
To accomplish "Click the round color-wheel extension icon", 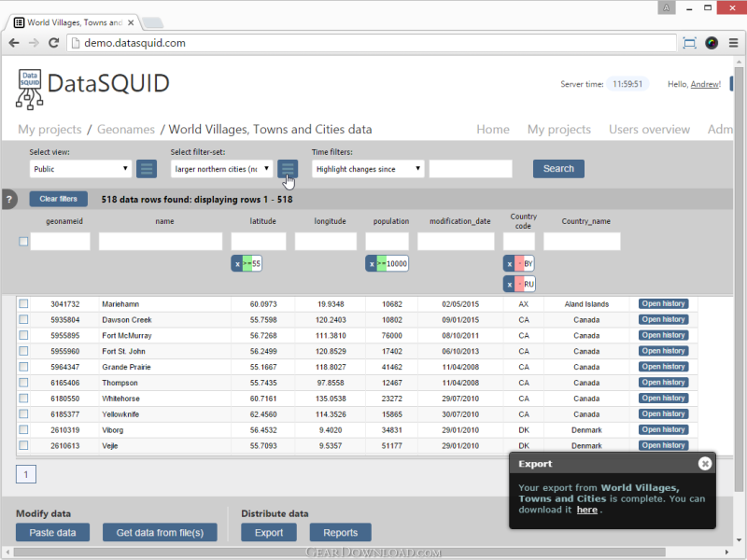I will click(712, 43).
